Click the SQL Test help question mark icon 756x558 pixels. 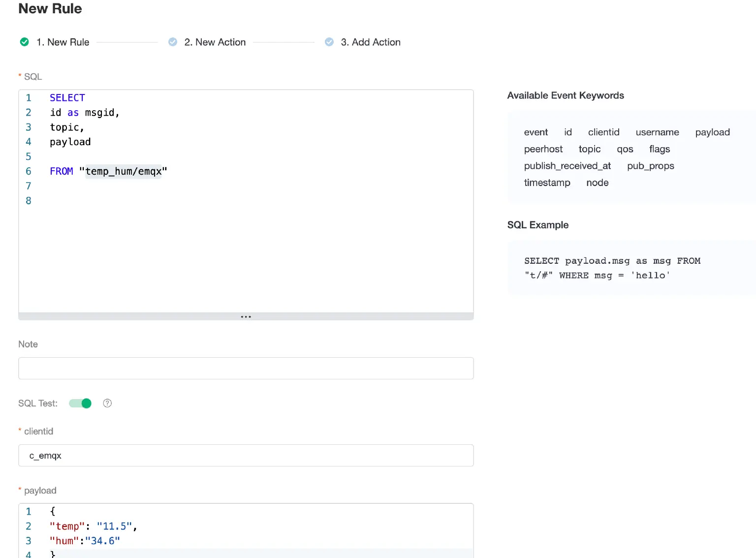pos(107,403)
